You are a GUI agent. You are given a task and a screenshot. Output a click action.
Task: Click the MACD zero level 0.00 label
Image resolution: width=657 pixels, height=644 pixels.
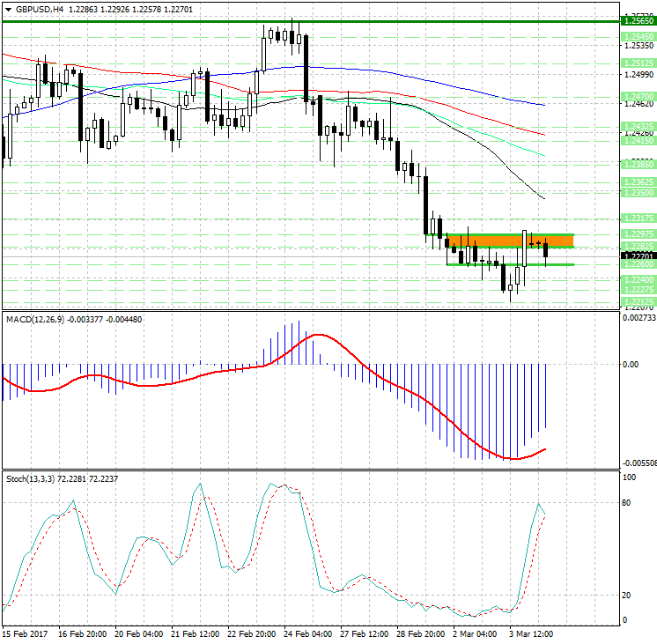tap(631, 365)
